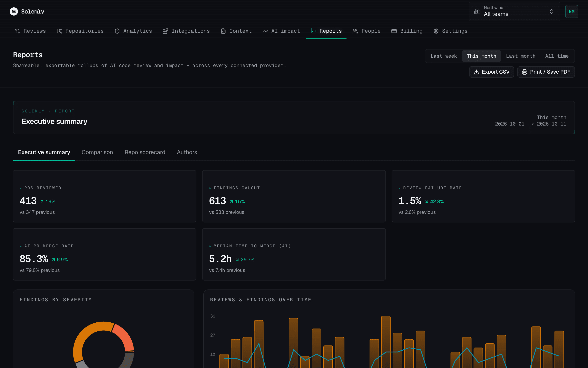Switch to the Comparison tab
This screenshot has width=588, height=368.
(97, 152)
